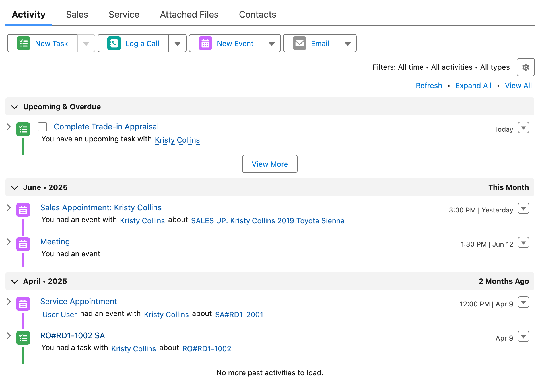Click event icon beside Meeting
The width and height of the screenshot is (540, 392).
[23, 244]
